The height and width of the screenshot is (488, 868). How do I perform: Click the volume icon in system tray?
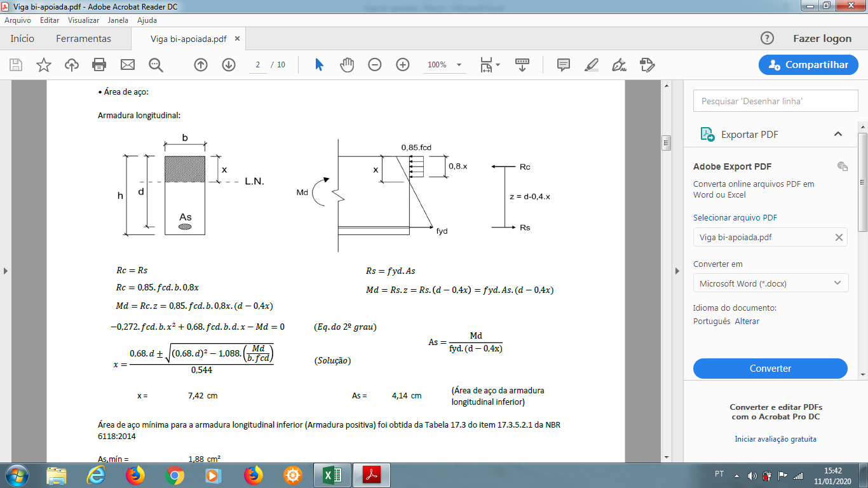click(x=752, y=475)
